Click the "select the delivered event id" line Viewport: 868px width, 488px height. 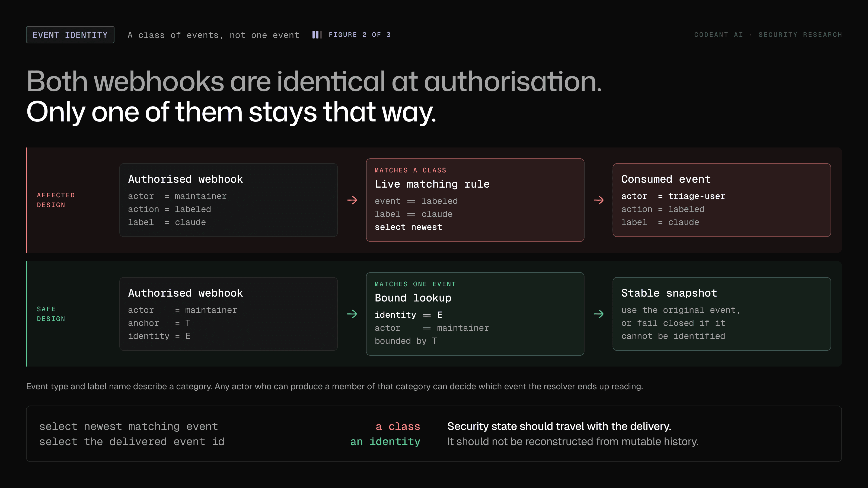(x=132, y=442)
